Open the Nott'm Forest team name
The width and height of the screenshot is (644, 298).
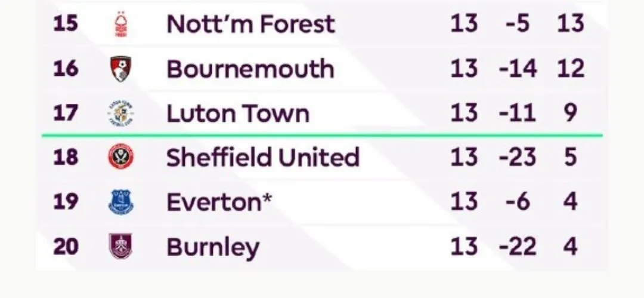(250, 24)
